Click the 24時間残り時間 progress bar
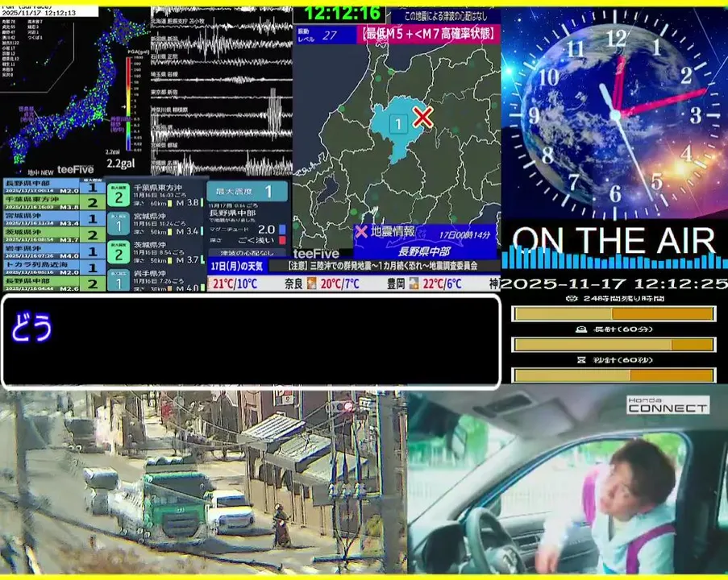 coord(614,314)
